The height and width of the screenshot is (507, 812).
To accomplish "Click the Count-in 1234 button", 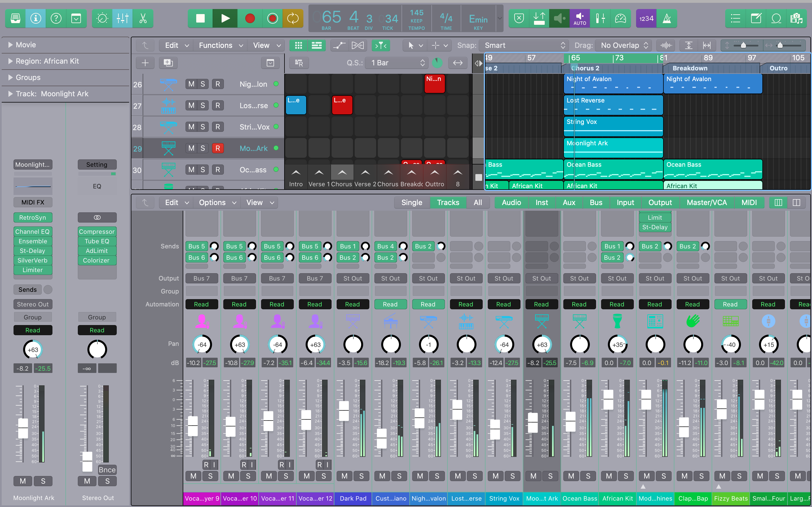I will coord(646,18).
